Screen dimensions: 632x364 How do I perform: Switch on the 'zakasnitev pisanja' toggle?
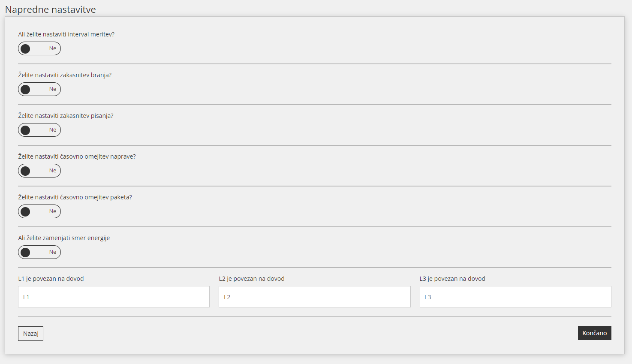coord(39,130)
